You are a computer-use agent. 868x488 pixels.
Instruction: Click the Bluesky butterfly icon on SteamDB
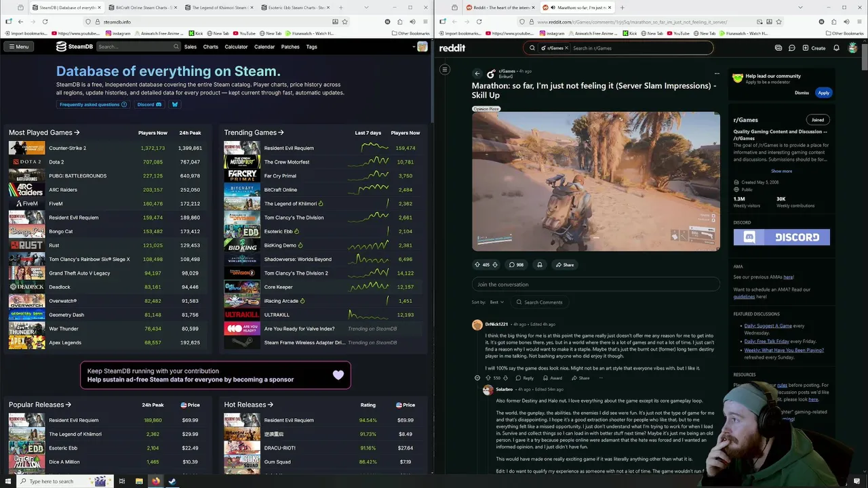(x=175, y=104)
